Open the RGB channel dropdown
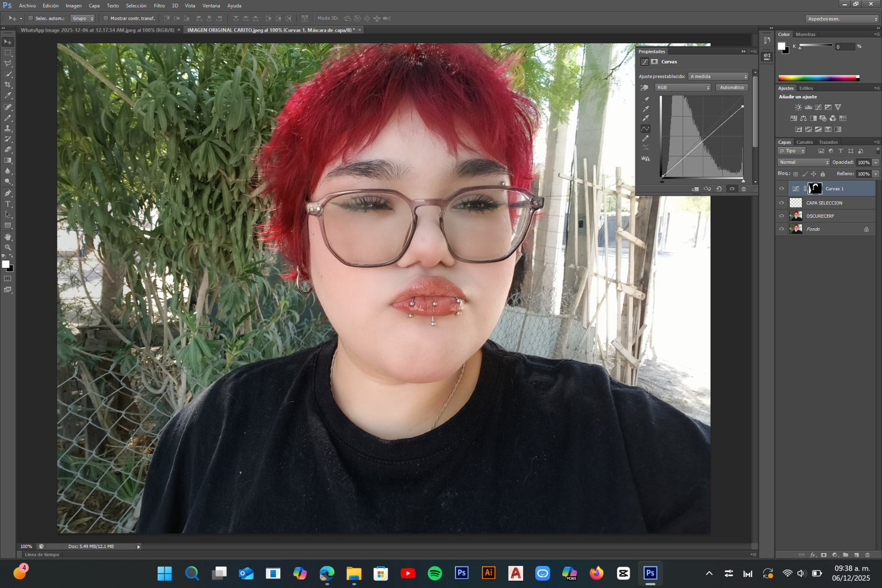The image size is (882, 588). point(683,87)
